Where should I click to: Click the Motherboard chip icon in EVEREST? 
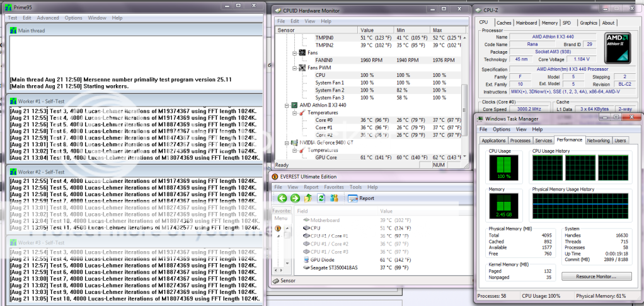(306, 220)
